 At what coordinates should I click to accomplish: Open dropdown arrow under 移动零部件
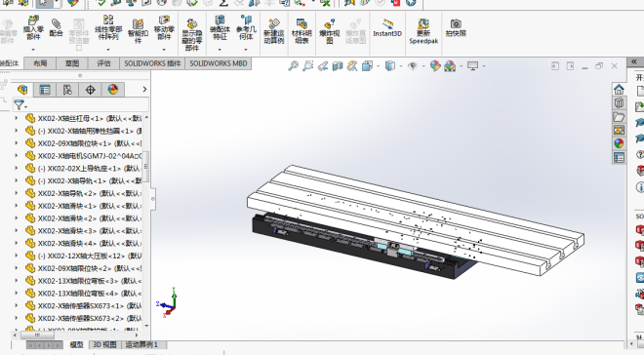point(164,50)
